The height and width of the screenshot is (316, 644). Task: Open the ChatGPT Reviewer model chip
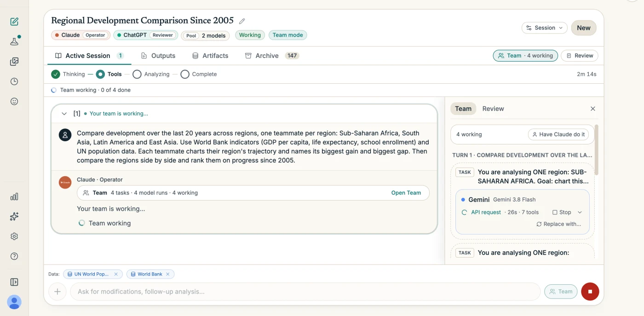pos(145,35)
